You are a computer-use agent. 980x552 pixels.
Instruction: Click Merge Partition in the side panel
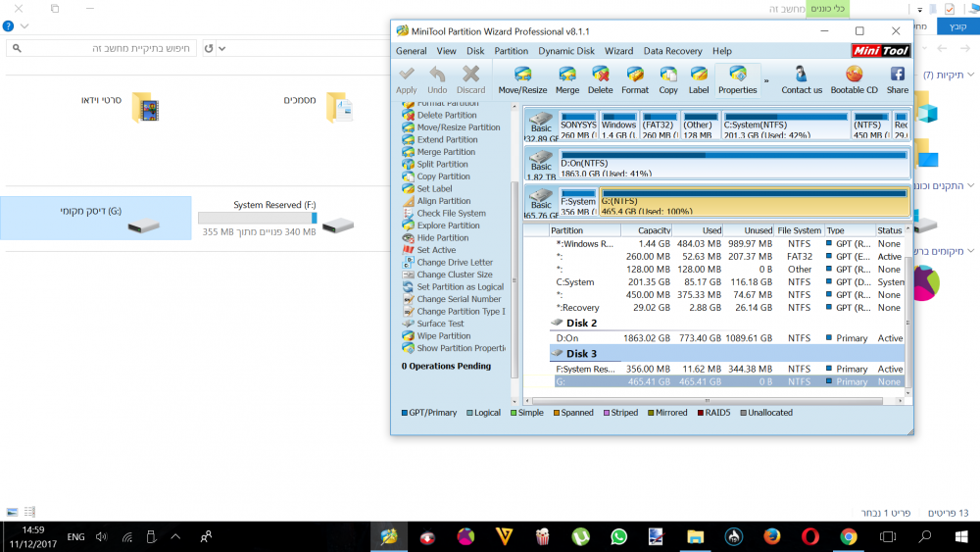tap(446, 152)
